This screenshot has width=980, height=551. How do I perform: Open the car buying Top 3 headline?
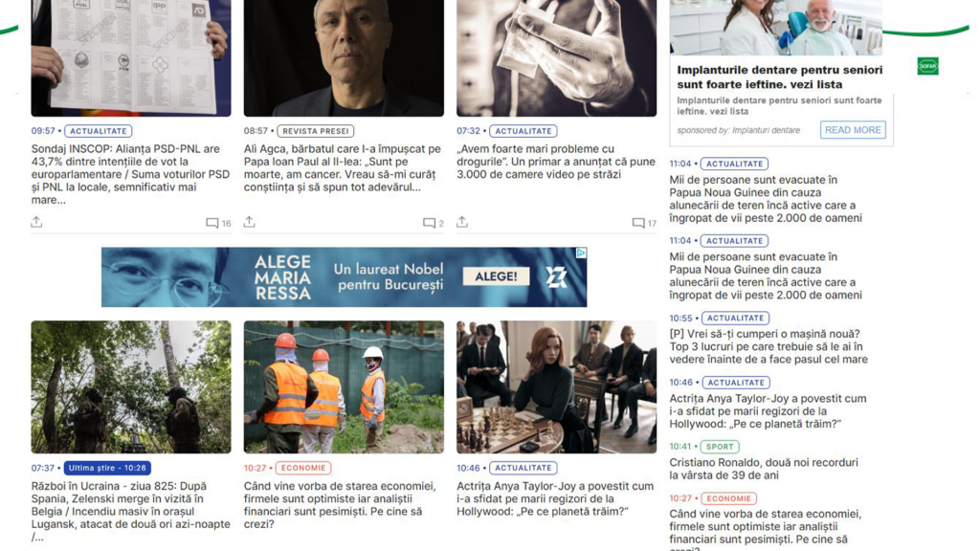[x=768, y=346]
